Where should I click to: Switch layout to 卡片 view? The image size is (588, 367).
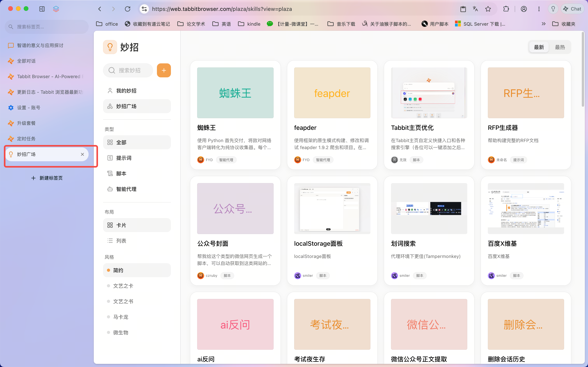point(137,225)
